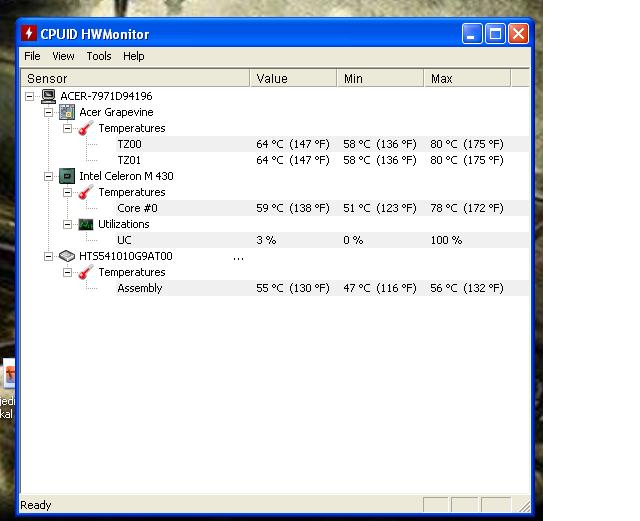
Task: Collapse the ACER-7971D94196 root node
Action: (x=29, y=96)
